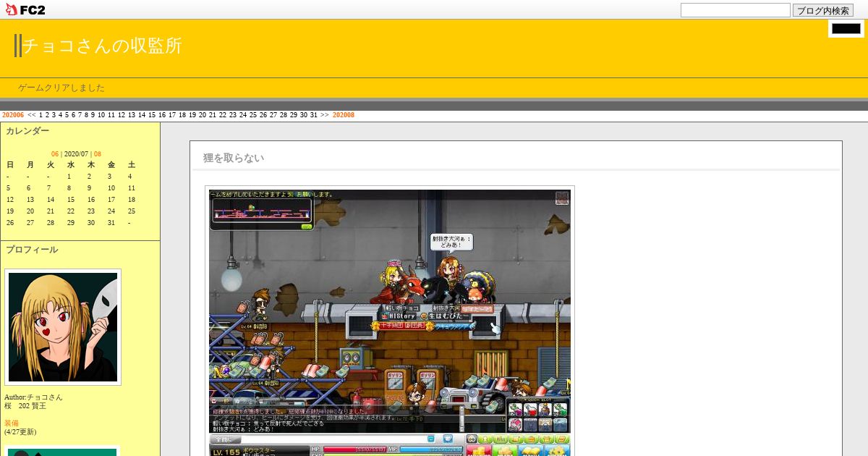This screenshot has height=456, width=868.
Task: Click the 桜 202 賢王 profile line
Action: (x=25, y=406)
